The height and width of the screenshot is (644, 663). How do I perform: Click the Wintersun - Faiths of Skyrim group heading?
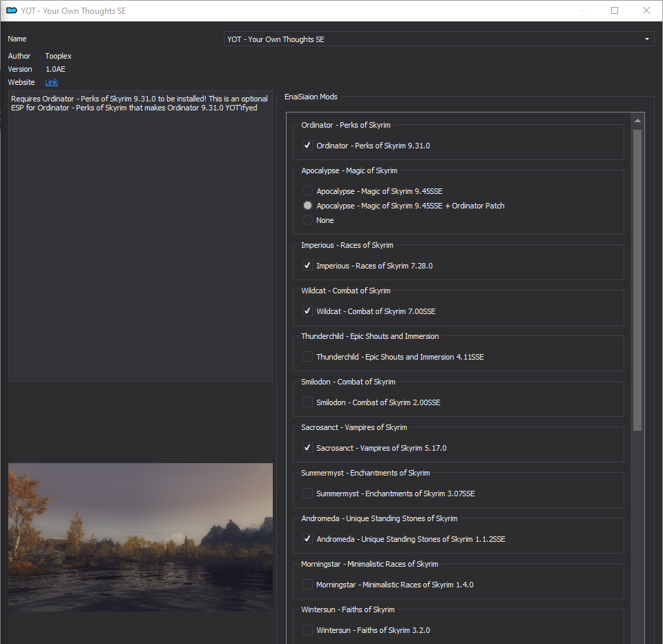click(347, 609)
